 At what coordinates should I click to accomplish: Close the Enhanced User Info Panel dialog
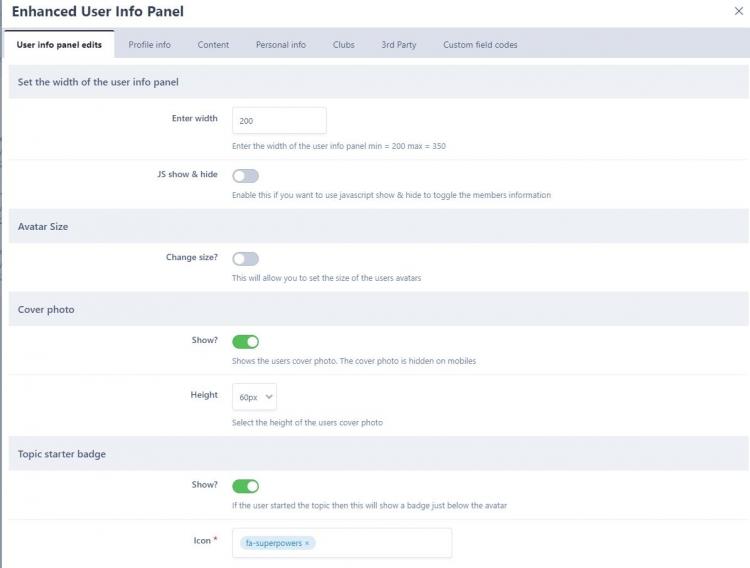(x=738, y=11)
